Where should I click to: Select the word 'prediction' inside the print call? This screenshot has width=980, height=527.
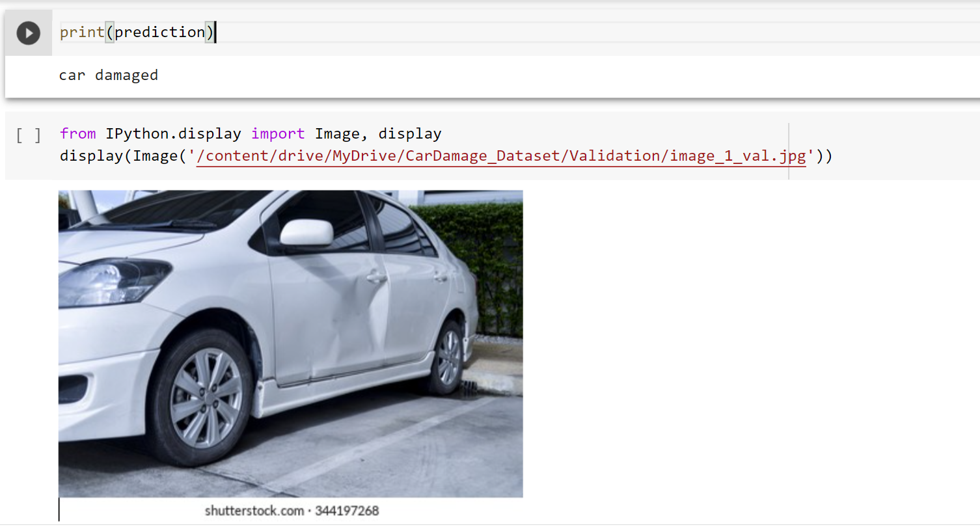pyautogui.click(x=161, y=32)
